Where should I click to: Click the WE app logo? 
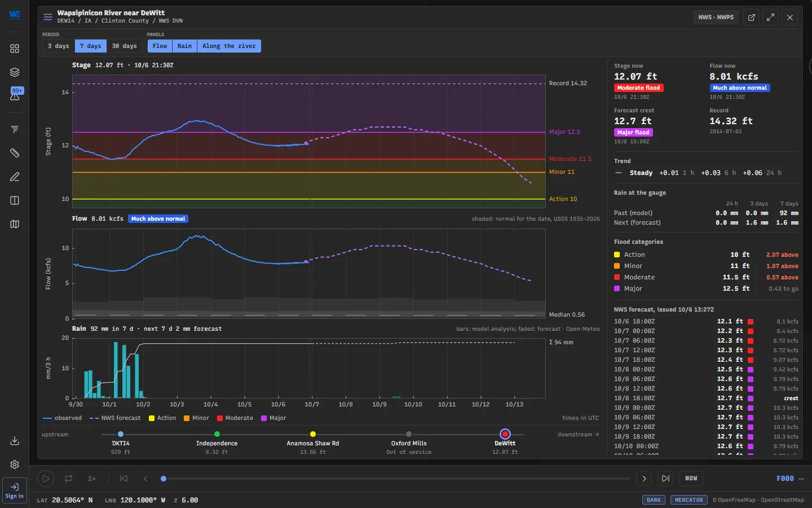click(x=15, y=15)
